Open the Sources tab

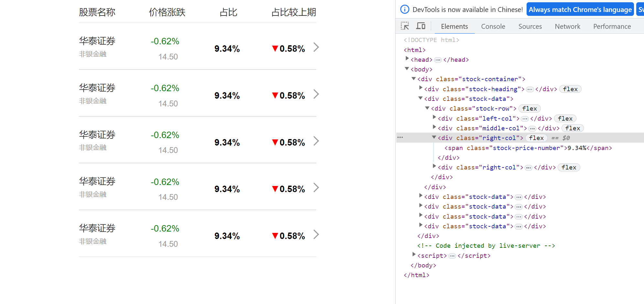point(530,27)
